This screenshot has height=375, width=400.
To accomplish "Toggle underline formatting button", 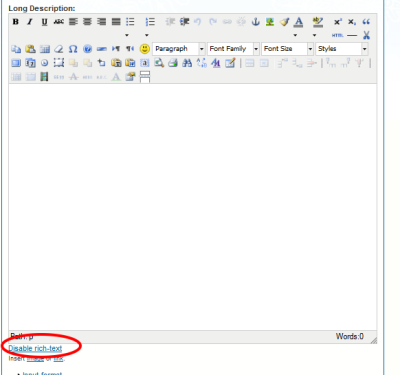I will click(x=44, y=22).
